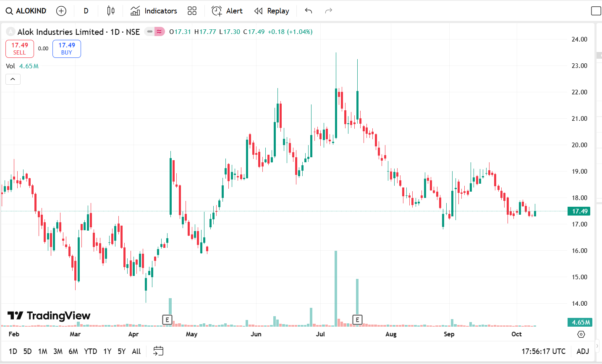
Task: Click the redo arrow icon
Action: point(329,11)
